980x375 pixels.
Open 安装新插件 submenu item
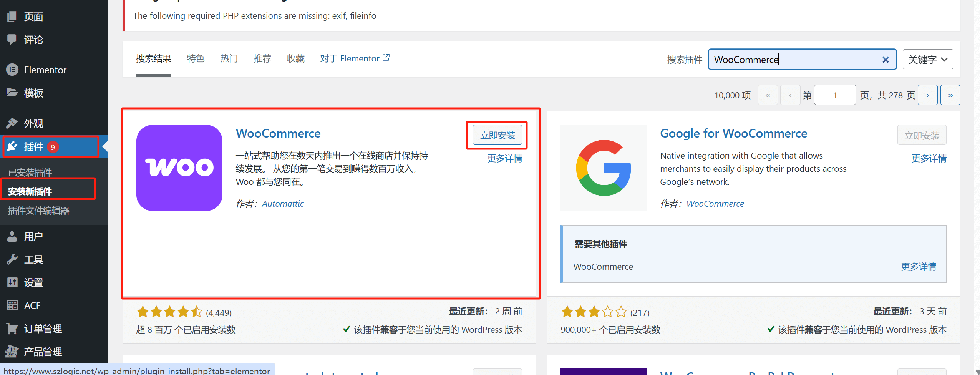pos(30,191)
